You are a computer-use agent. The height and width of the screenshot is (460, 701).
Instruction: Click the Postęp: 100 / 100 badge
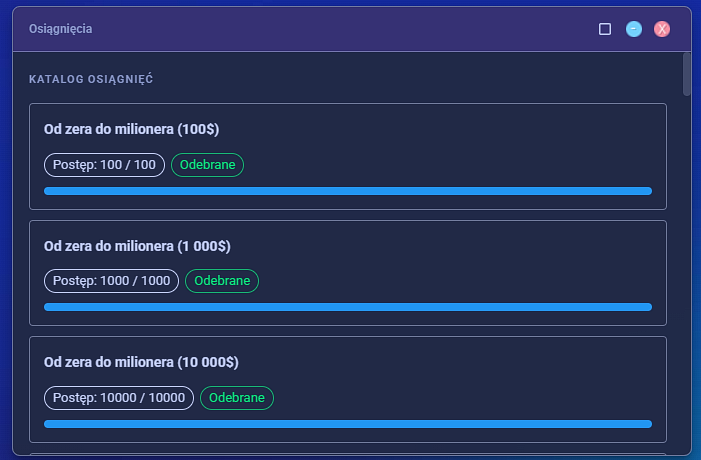[x=104, y=165]
